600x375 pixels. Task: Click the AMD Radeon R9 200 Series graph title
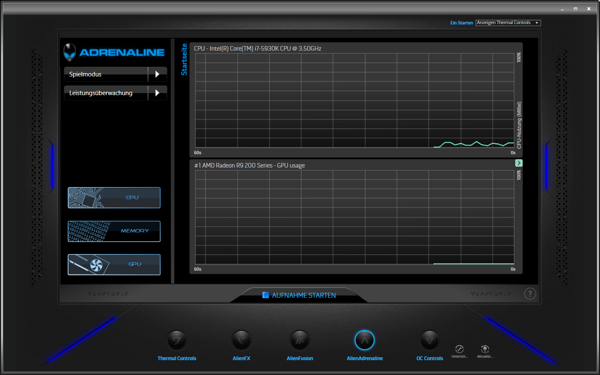click(249, 166)
